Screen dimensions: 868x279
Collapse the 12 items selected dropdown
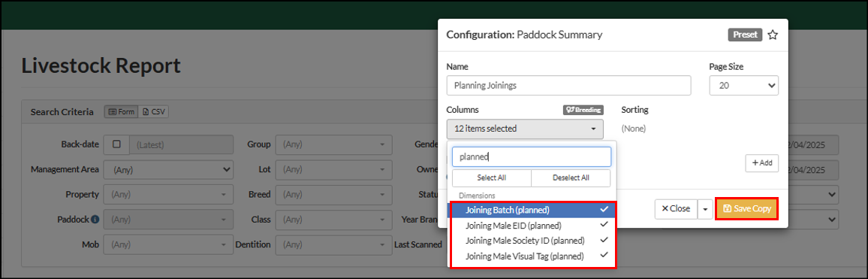click(x=526, y=129)
